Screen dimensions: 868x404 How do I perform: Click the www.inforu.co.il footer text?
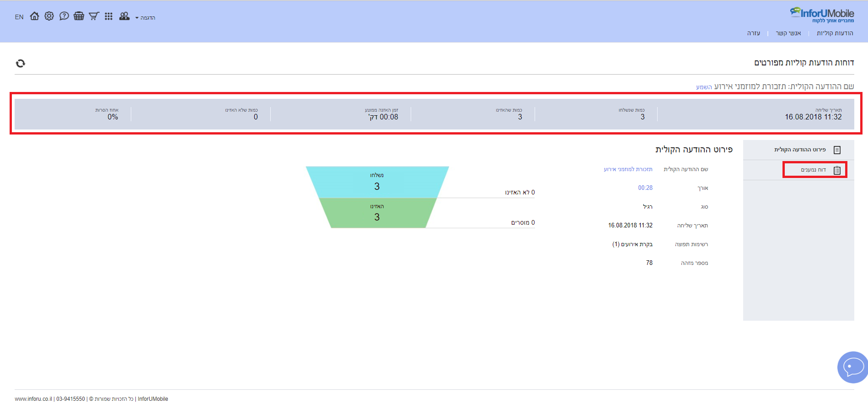coord(33,399)
